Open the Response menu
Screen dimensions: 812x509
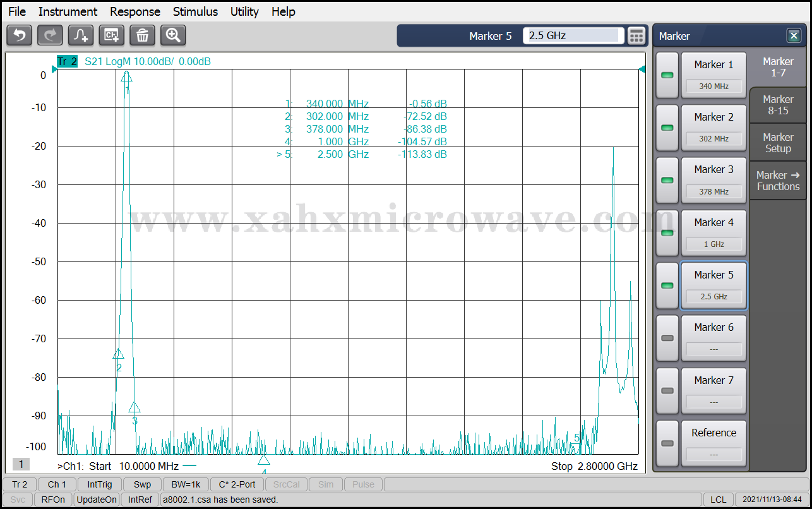(x=135, y=11)
